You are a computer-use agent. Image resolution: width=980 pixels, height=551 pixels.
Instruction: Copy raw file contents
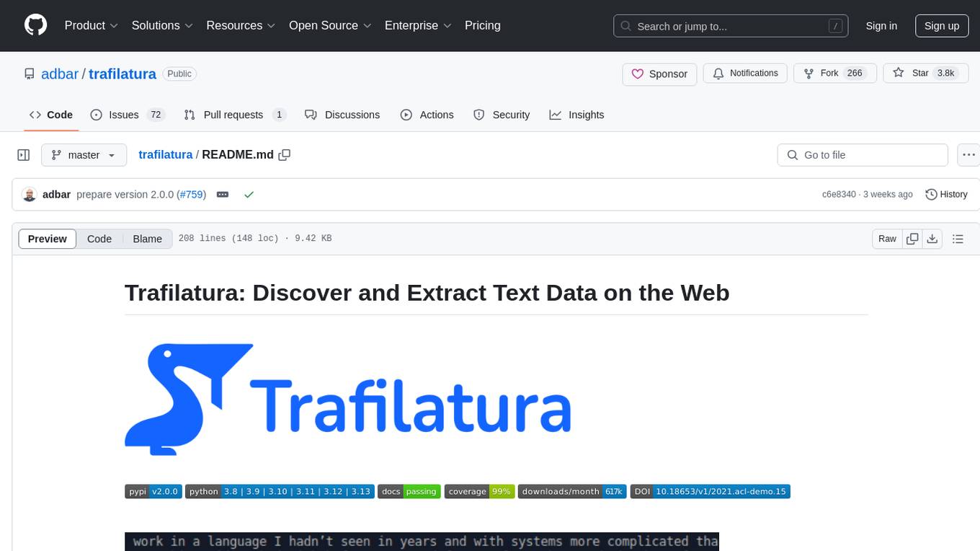tap(912, 239)
